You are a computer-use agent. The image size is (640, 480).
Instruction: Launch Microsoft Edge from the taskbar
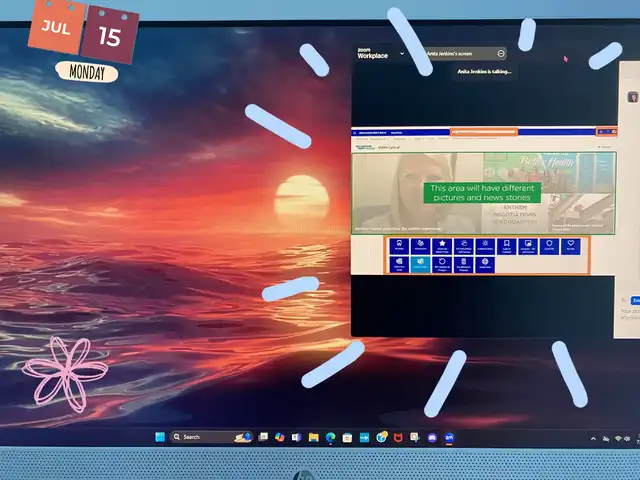(330, 437)
